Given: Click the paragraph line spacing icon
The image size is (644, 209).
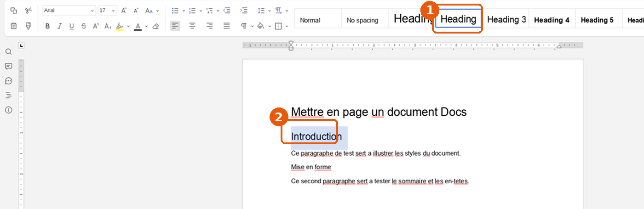Looking at the screenshot, I should click(x=261, y=11).
